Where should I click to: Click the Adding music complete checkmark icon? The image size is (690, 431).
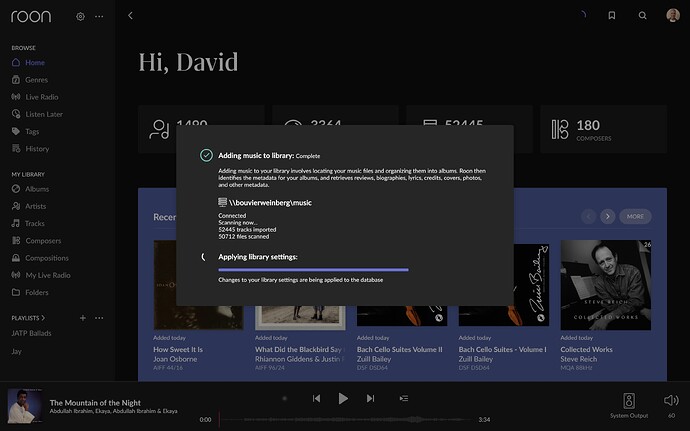coord(206,155)
